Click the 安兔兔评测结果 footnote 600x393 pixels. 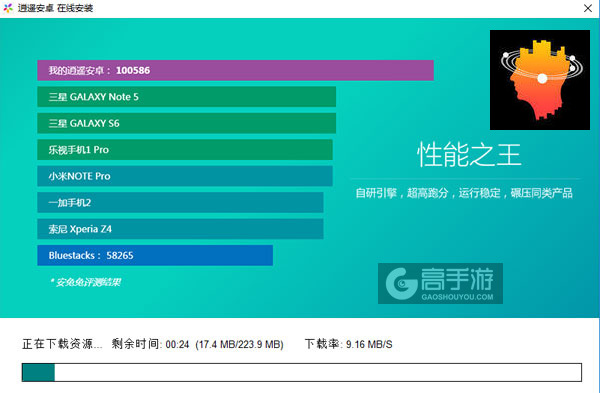[85, 282]
